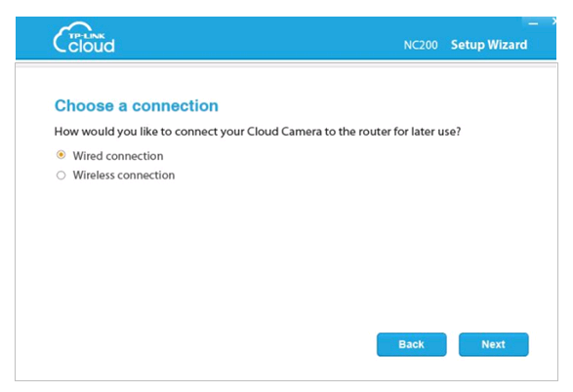The height and width of the screenshot is (392, 573).
Task: Click the word "cloud" in the logo
Action: (92, 46)
